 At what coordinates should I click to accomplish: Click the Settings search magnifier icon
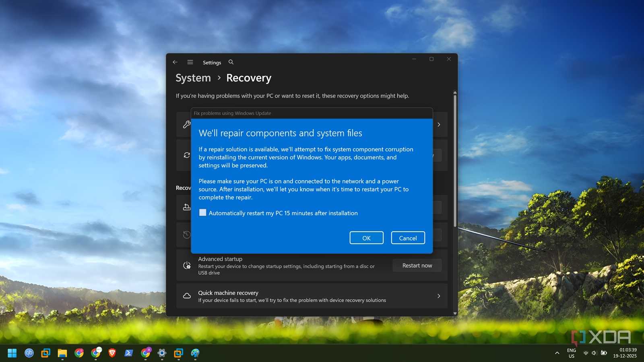pyautogui.click(x=231, y=62)
